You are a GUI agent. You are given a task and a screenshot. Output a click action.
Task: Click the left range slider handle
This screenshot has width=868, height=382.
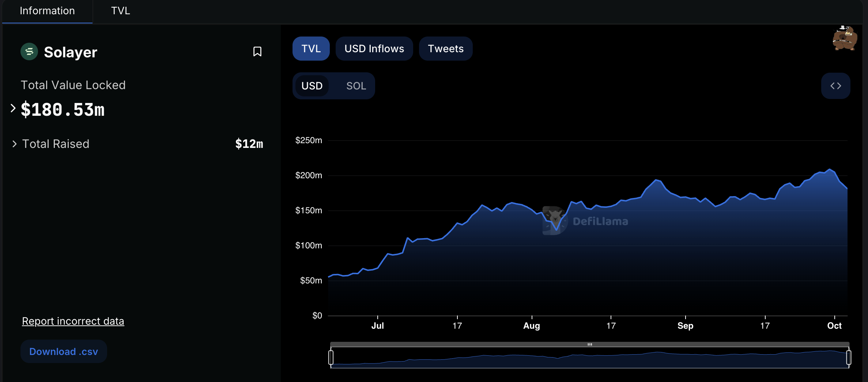pos(331,357)
